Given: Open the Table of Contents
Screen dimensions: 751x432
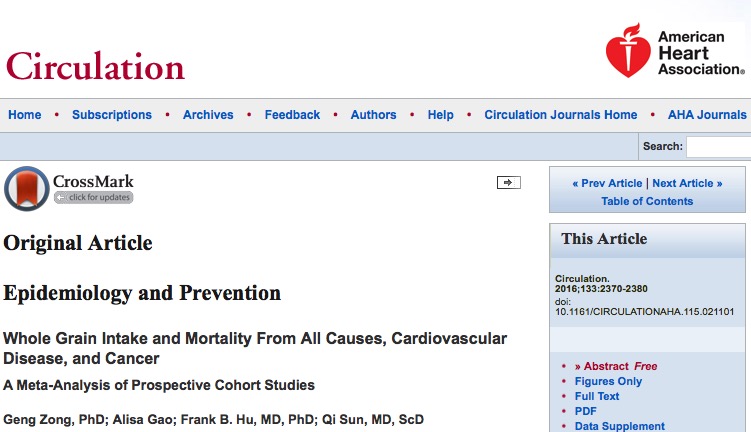Looking at the screenshot, I should (x=647, y=201).
